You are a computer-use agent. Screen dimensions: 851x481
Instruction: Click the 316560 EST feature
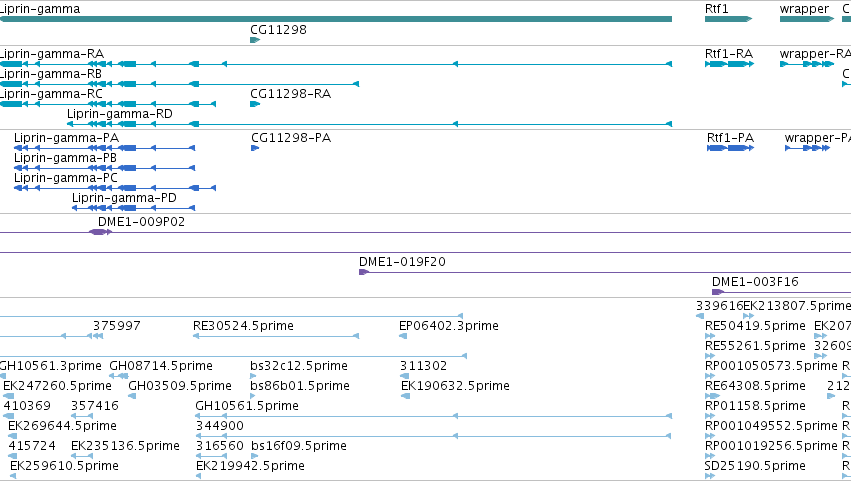pos(211,457)
